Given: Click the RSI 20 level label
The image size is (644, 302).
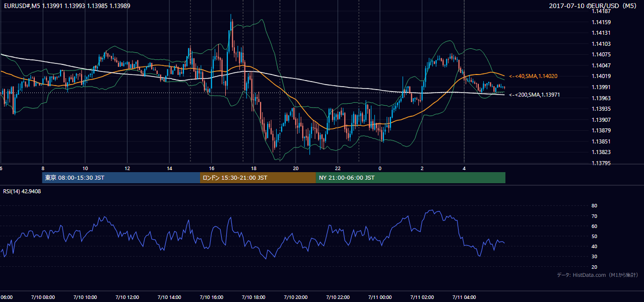Looking at the screenshot, I should 594,267.
